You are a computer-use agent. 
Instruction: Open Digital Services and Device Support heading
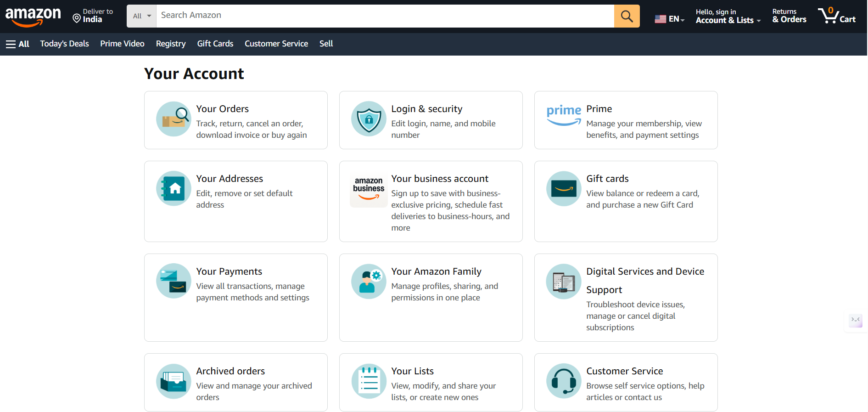click(645, 281)
